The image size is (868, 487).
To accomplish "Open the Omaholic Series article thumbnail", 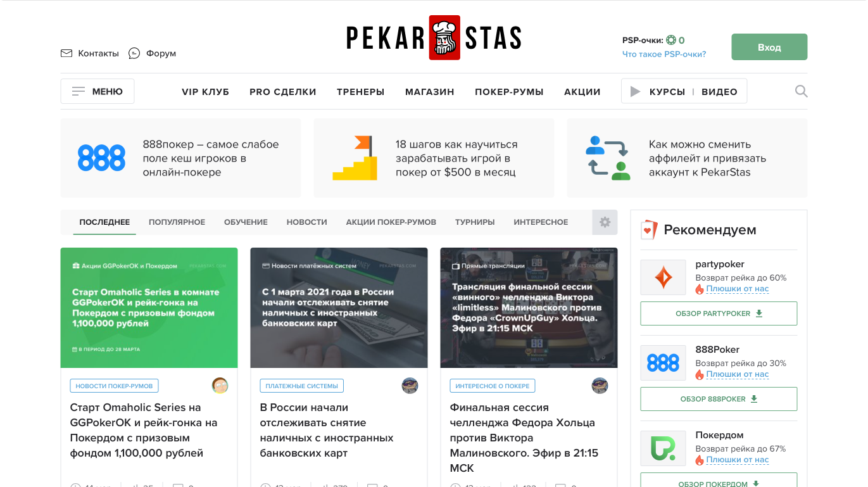I will (x=149, y=308).
